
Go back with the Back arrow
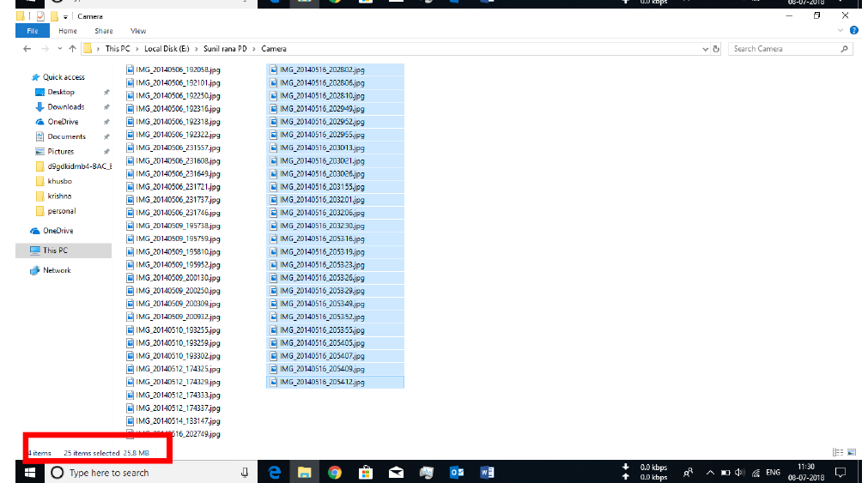(27, 49)
